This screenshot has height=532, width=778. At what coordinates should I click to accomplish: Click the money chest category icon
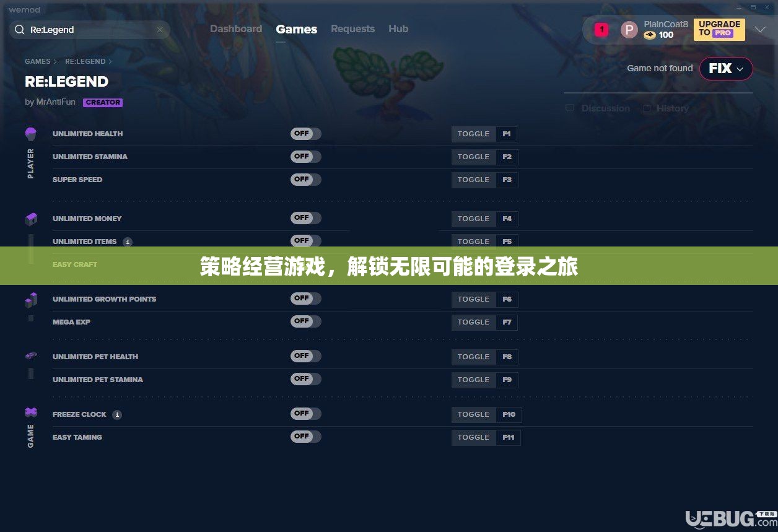[x=31, y=219]
